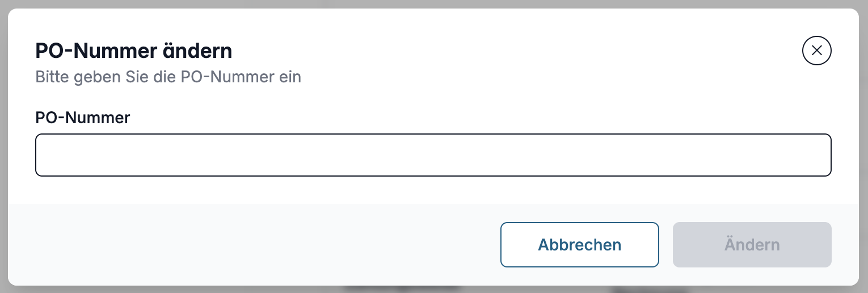Confirm the change using Ändern
This screenshot has height=293, width=868.
pos(752,245)
